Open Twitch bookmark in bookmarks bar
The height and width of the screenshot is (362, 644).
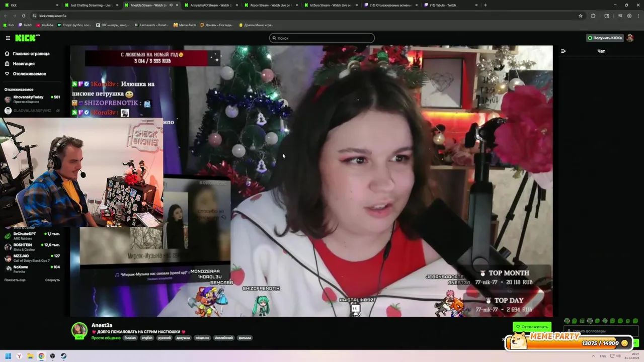click(x=25, y=25)
